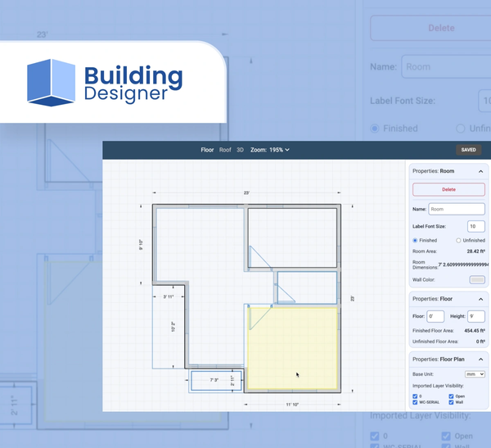Uncheck layer 0 in front Floor Plan panel
This screenshot has height=448, width=491.
(x=415, y=396)
